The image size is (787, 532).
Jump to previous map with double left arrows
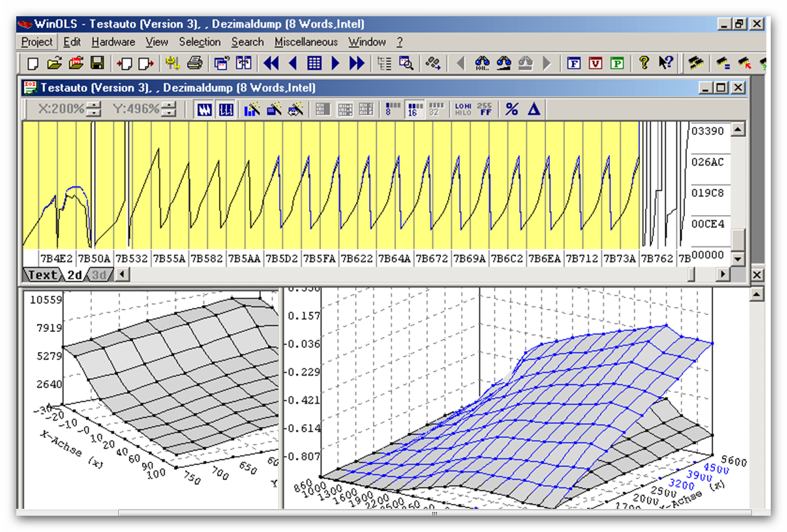(x=271, y=63)
